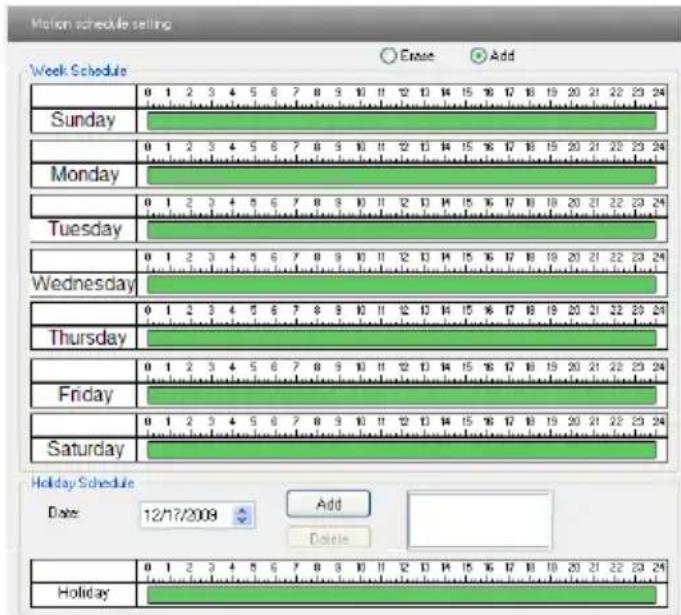The height and width of the screenshot is (615, 681).
Task: Click the Sunday green schedule bar
Action: pyautogui.click(x=402, y=121)
